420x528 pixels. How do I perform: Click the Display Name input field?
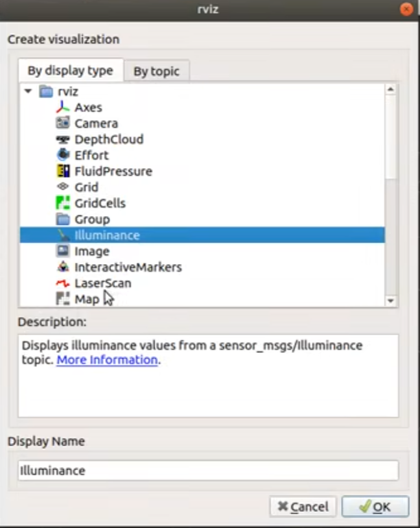(208, 470)
